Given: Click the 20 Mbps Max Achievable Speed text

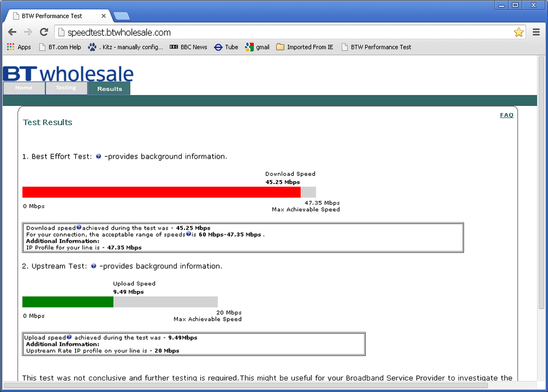Looking at the screenshot, I should pyautogui.click(x=208, y=316).
